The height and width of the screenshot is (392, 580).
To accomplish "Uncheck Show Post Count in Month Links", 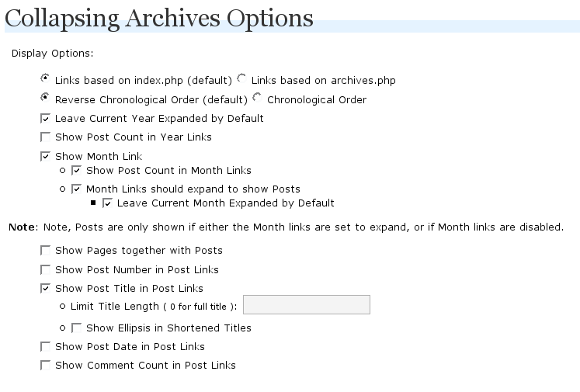I will click(x=76, y=171).
